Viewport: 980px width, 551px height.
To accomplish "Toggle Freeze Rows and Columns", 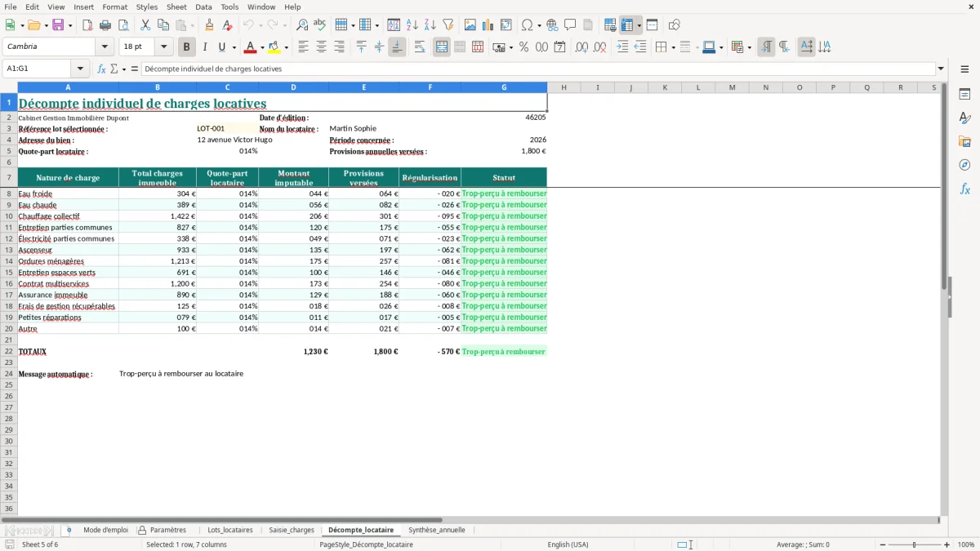I will pyautogui.click(x=627, y=25).
